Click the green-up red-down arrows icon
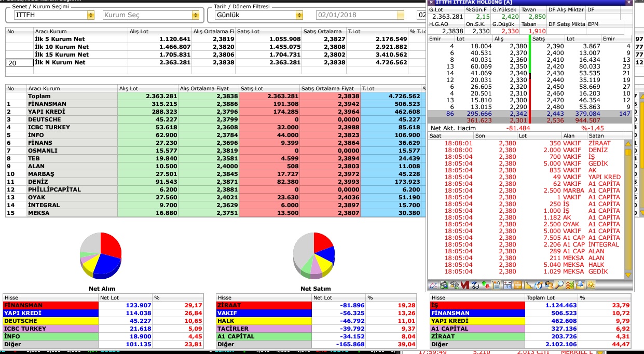This screenshot has width=644, height=354. pos(486,285)
